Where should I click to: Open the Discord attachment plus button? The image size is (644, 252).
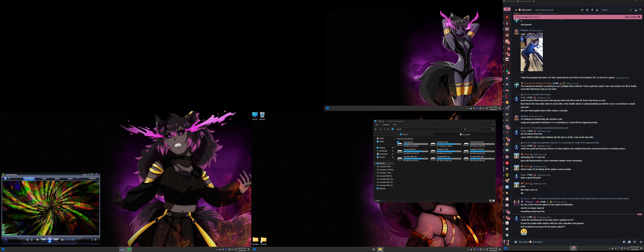[516, 242]
